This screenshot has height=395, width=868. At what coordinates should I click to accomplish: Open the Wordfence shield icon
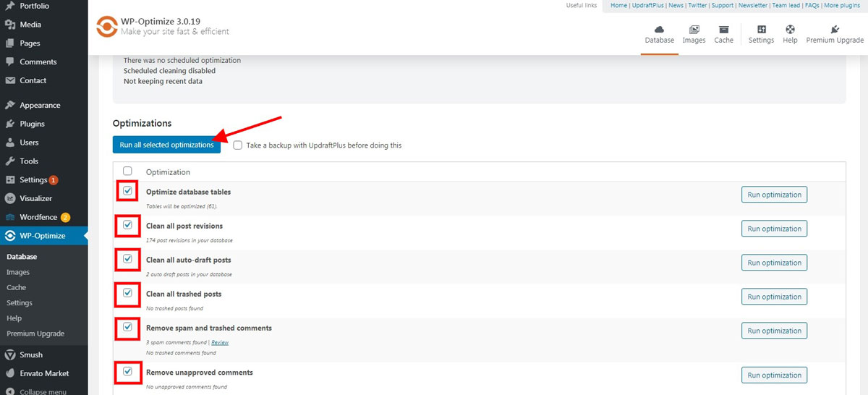tap(10, 218)
